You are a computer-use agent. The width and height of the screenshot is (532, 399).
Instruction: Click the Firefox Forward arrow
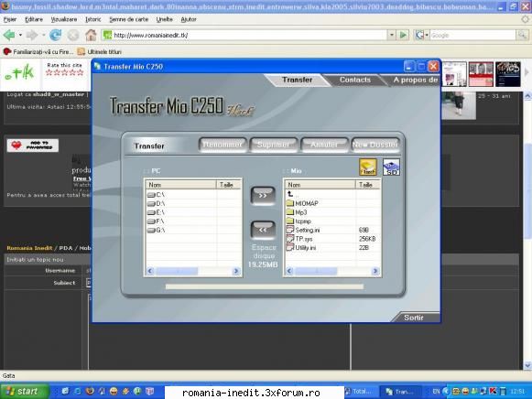32,35
